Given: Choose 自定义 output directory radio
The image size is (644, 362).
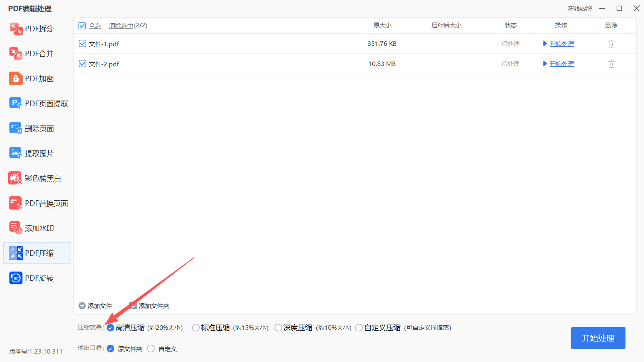Looking at the screenshot, I should point(151,349).
